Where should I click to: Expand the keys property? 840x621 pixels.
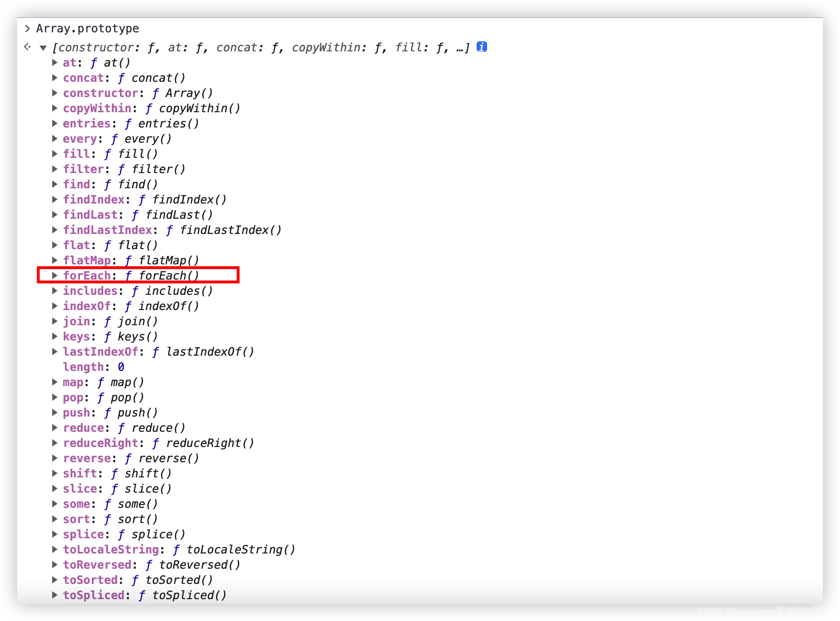(55, 336)
